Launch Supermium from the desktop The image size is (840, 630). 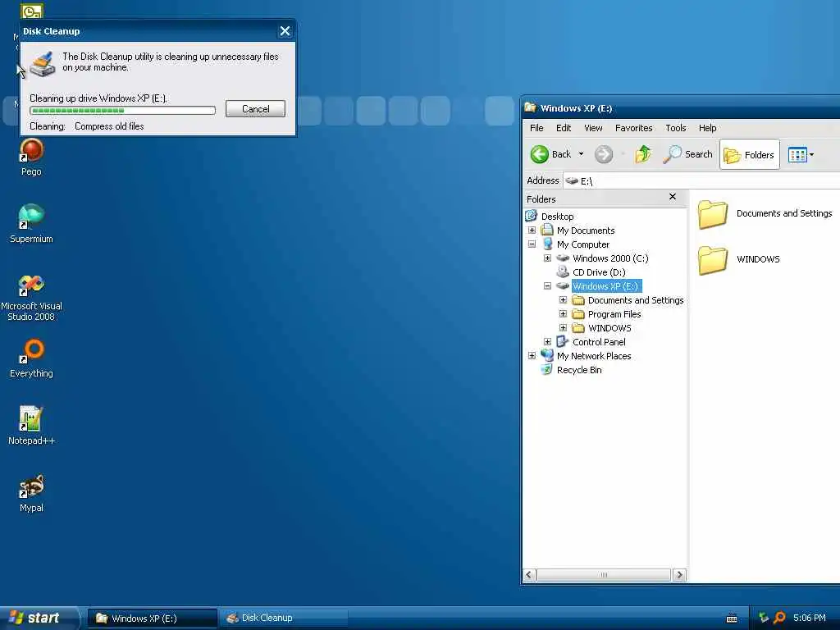coord(31,224)
